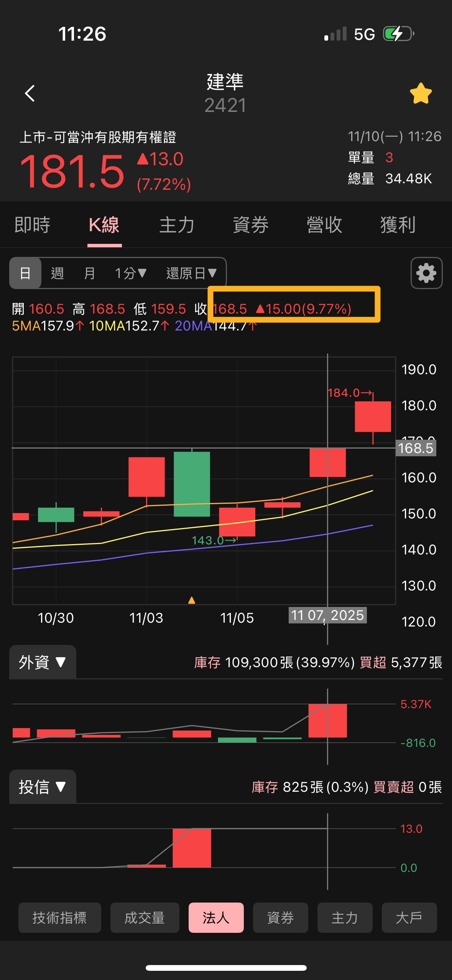Tap the 20MA indicator label
Screen dimensions: 452x980
point(193,326)
